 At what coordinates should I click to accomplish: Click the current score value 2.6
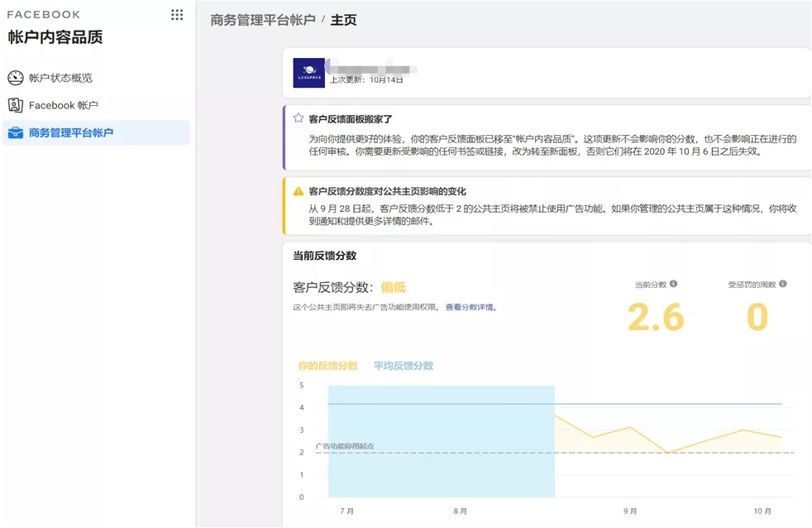click(655, 317)
